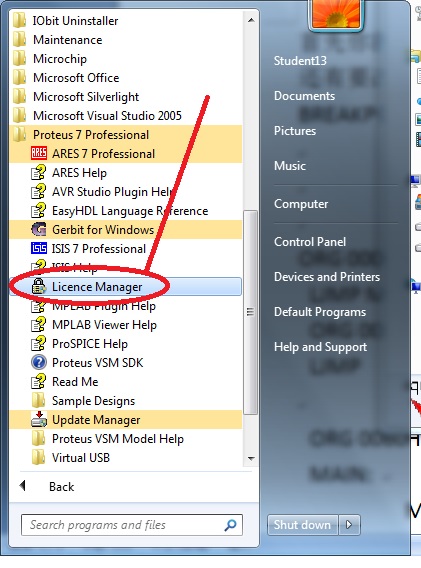Select the 'MPLAB Viewer Help' entry text

click(104, 325)
